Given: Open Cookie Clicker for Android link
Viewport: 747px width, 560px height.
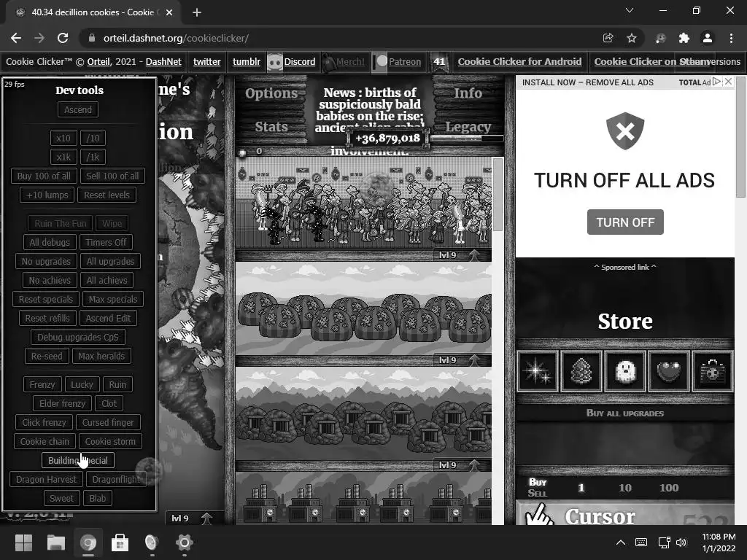Looking at the screenshot, I should pos(519,62).
